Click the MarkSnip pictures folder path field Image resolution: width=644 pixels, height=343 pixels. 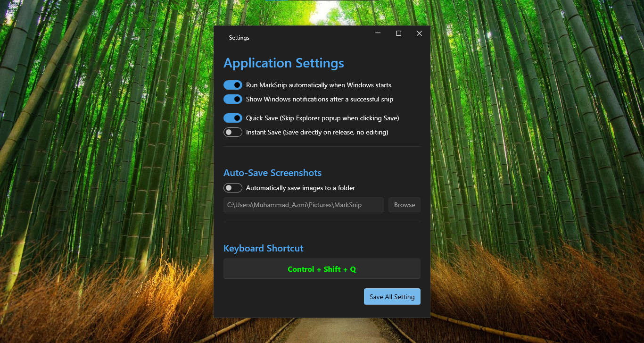coord(304,205)
